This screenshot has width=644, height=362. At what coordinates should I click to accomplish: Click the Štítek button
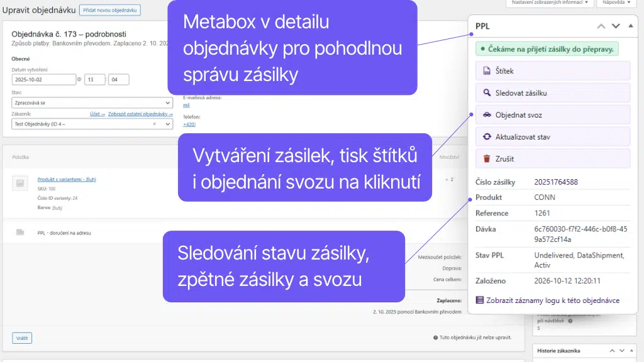pyautogui.click(x=552, y=70)
